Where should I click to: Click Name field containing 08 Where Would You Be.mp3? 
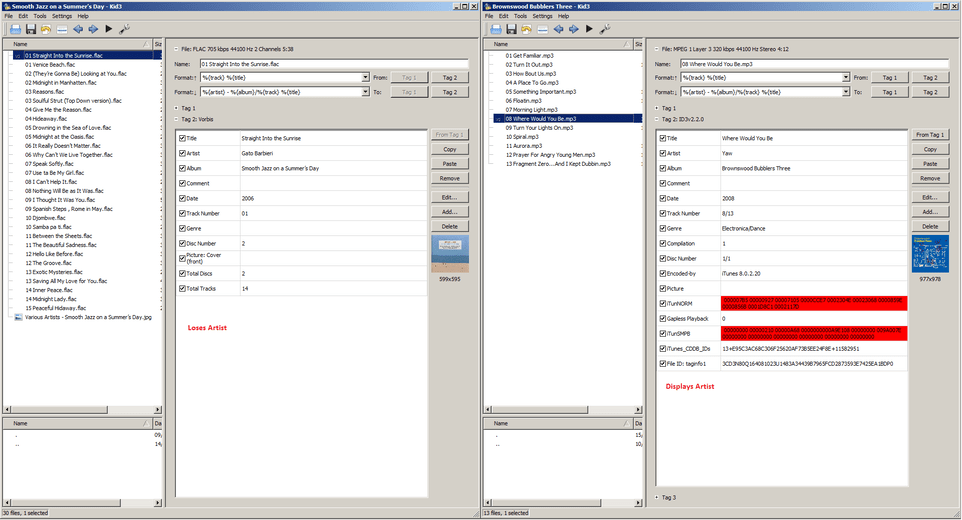(x=814, y=64)
